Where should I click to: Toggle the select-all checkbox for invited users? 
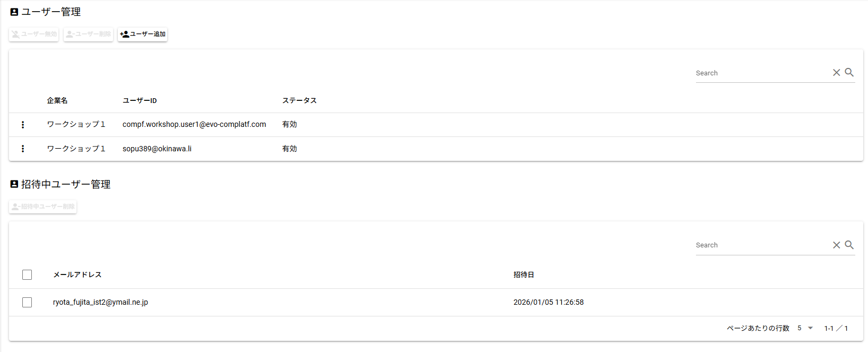[x=27, y=274]
